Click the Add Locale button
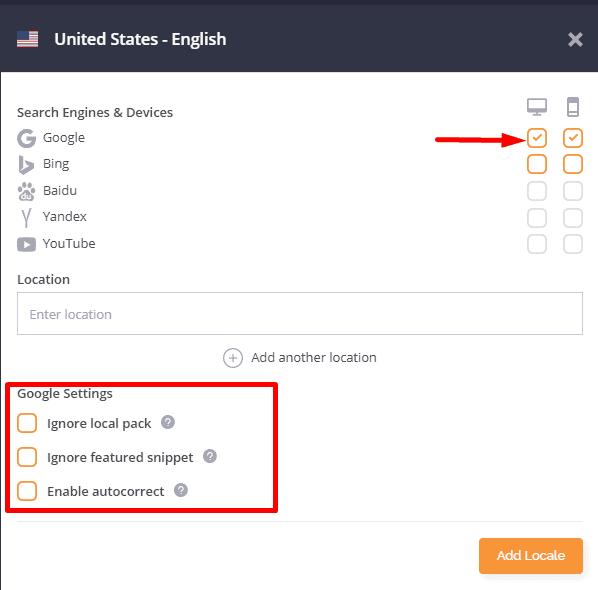 click(530, 556)
